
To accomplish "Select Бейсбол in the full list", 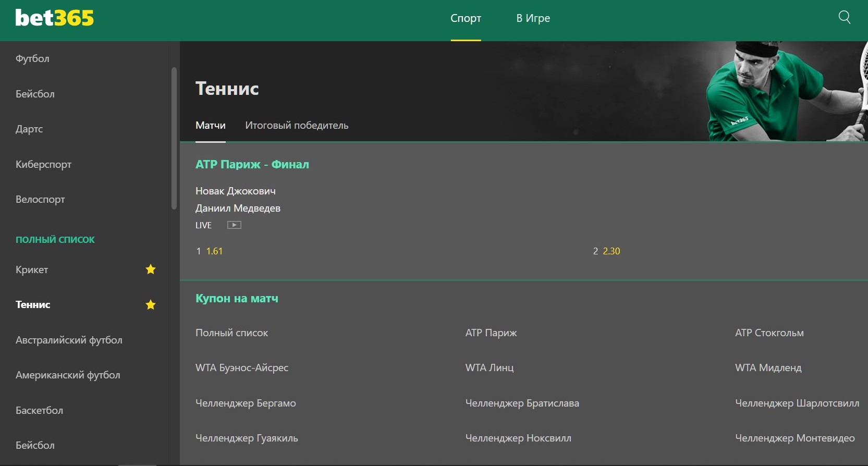I will click(35, 446).
